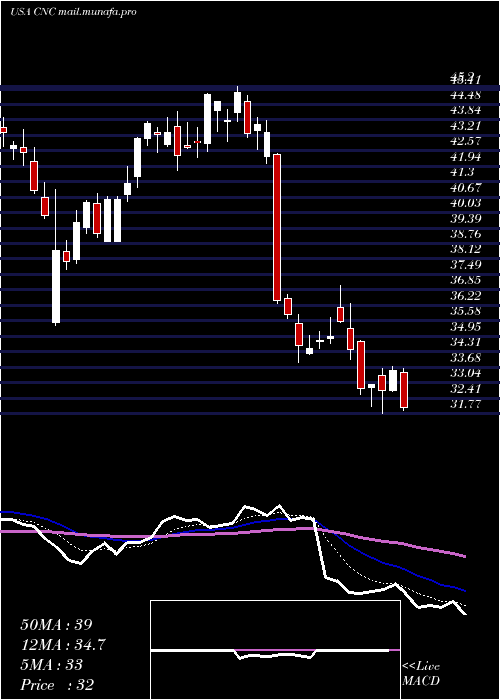Click the 43.21 price axis label

pos(466,126)
